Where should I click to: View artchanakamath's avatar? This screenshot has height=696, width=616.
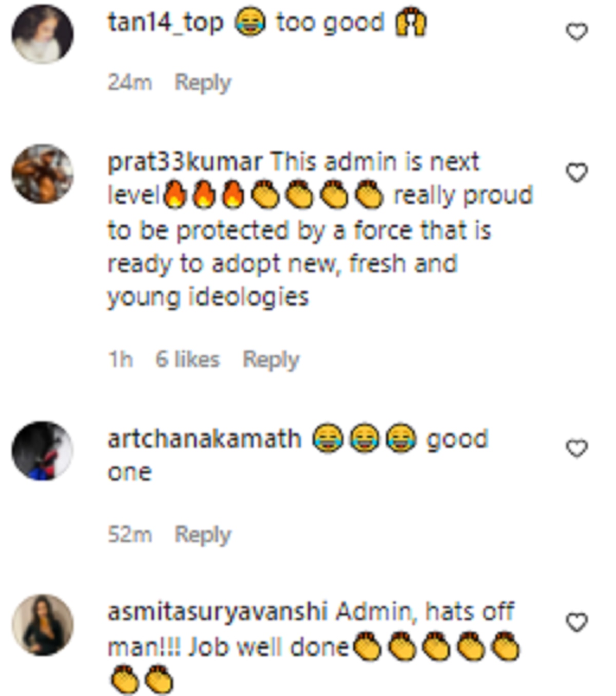(43, 451)
